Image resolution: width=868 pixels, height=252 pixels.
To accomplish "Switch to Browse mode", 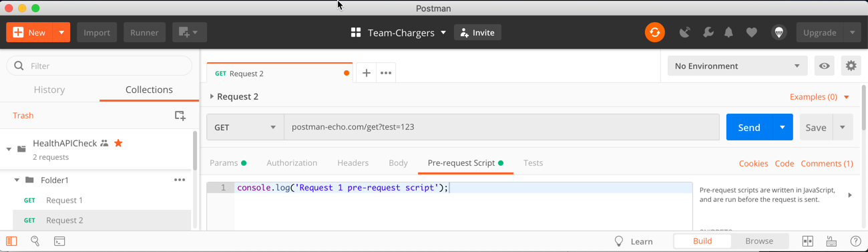I will pos(759,241).
